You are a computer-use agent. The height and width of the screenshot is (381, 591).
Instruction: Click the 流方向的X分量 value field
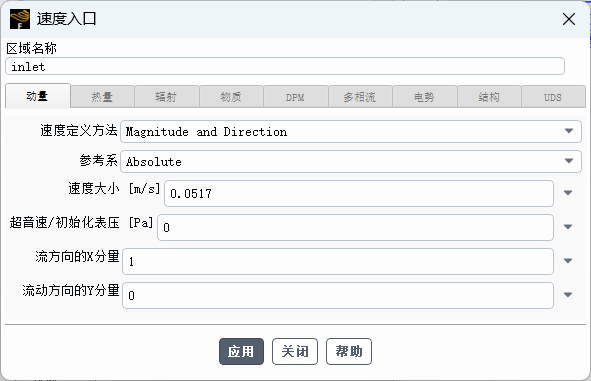pos(338,261)
